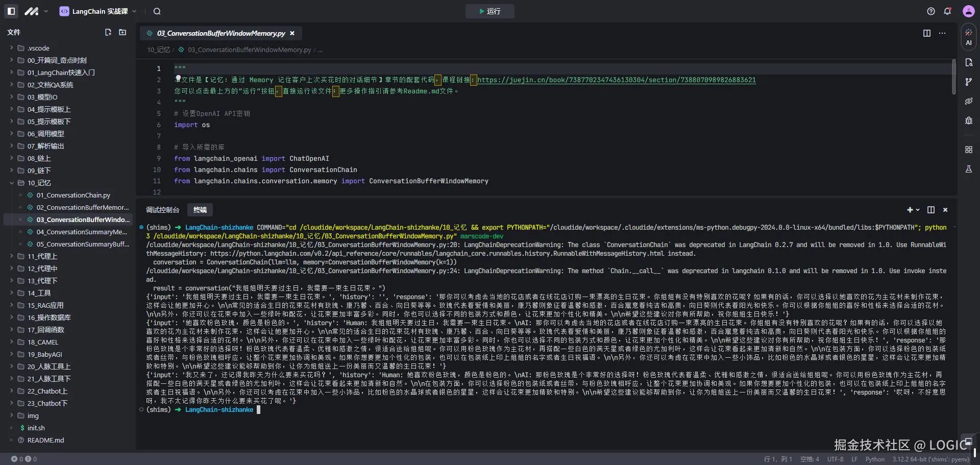Click the errors and warnings status indicator

point(24,459)
